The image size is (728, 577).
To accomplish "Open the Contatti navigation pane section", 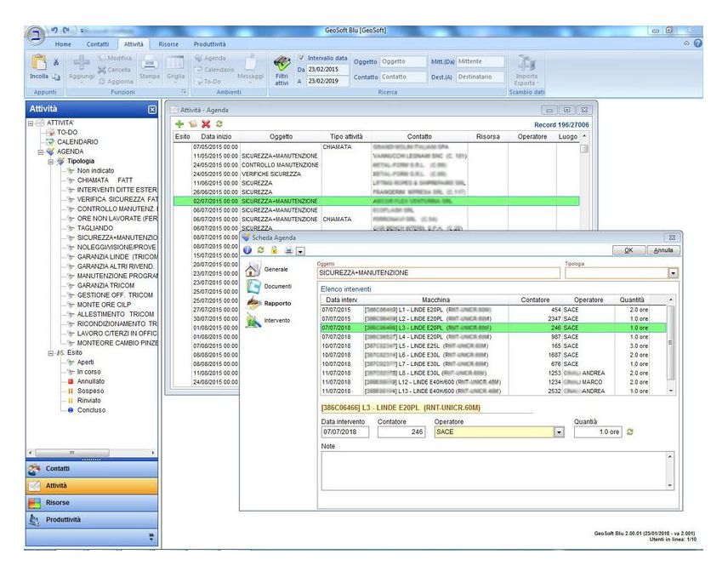I will [92, 469].
